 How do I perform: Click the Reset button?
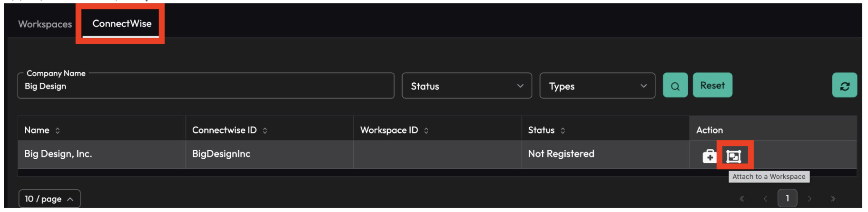(712, 86)
